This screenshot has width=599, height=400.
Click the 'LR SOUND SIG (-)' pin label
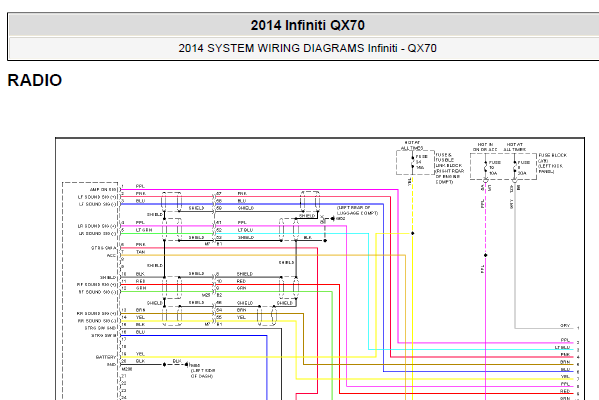(97, 233)
